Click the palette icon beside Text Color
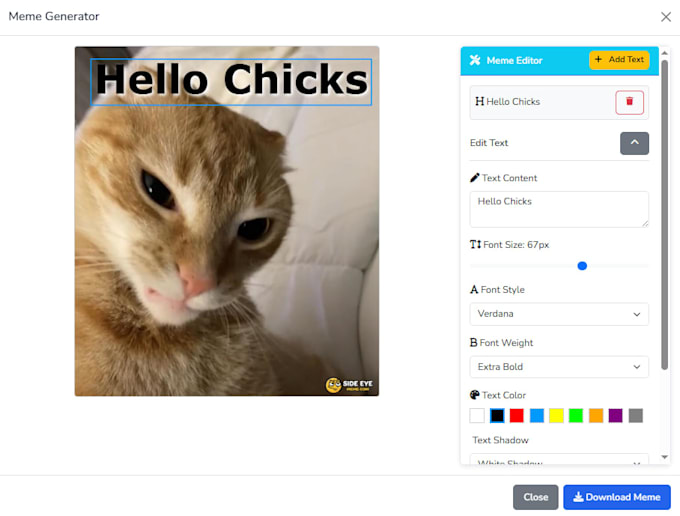This screenshot has height=516, width=680. pyautogui.click(x=474, y=395)
